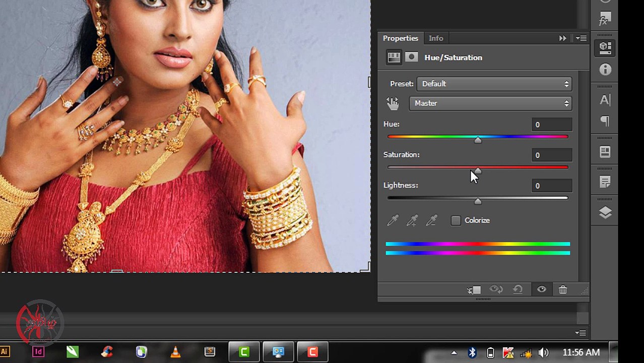This screenshot has width=644, height=363.
Task: Click the Bluetooth tray icon
Action: [x=472, y=352]
